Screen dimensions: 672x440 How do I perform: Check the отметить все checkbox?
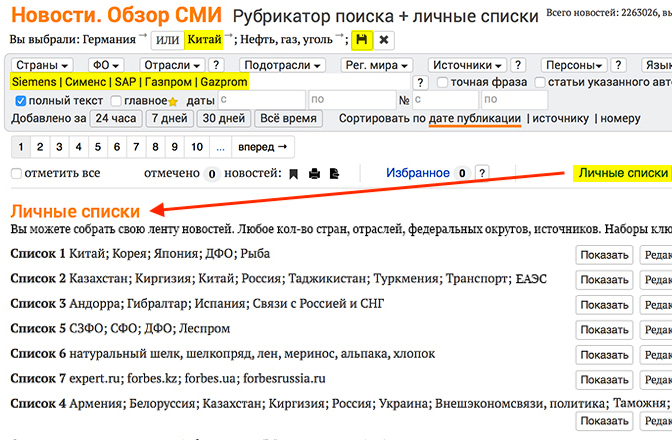[x=16, y=174]
